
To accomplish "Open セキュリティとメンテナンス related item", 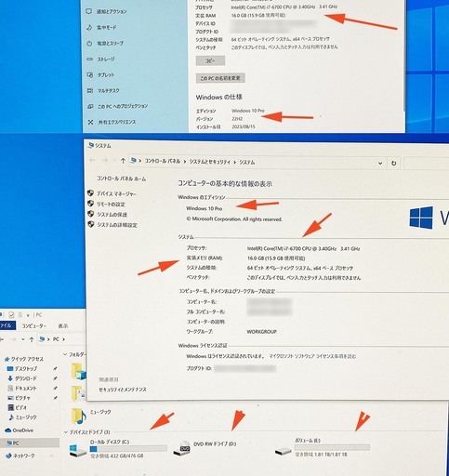I will pyautogui.click(x=123, y=390).
